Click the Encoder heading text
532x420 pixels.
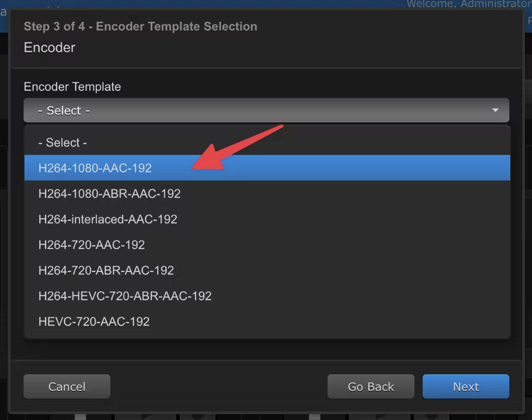pyautogui.click(x=50, y=47)
